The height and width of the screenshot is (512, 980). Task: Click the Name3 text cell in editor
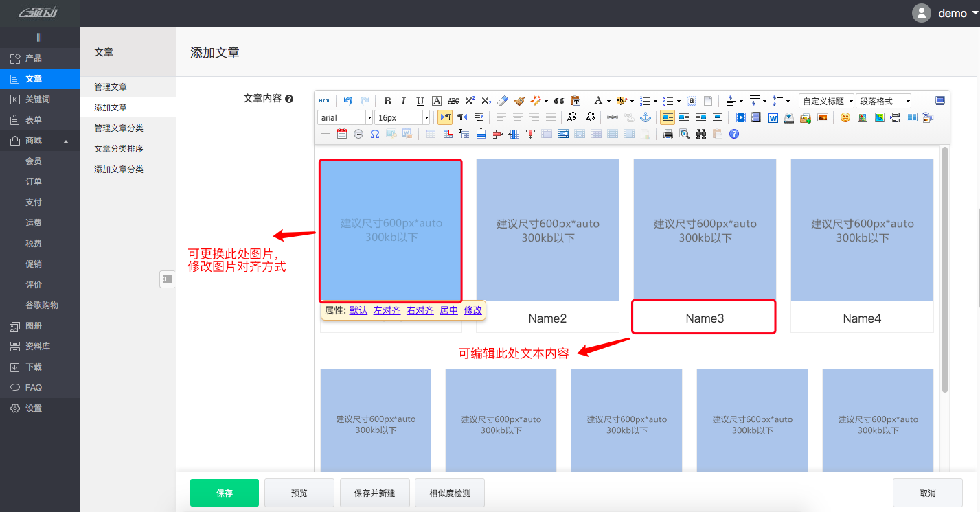pyautogui.click(x=704, y=318)
